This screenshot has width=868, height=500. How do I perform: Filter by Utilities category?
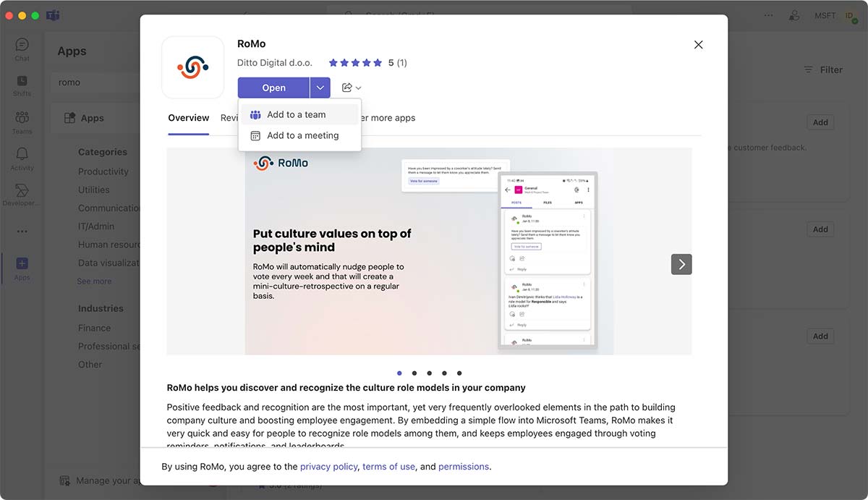(94, 190)
